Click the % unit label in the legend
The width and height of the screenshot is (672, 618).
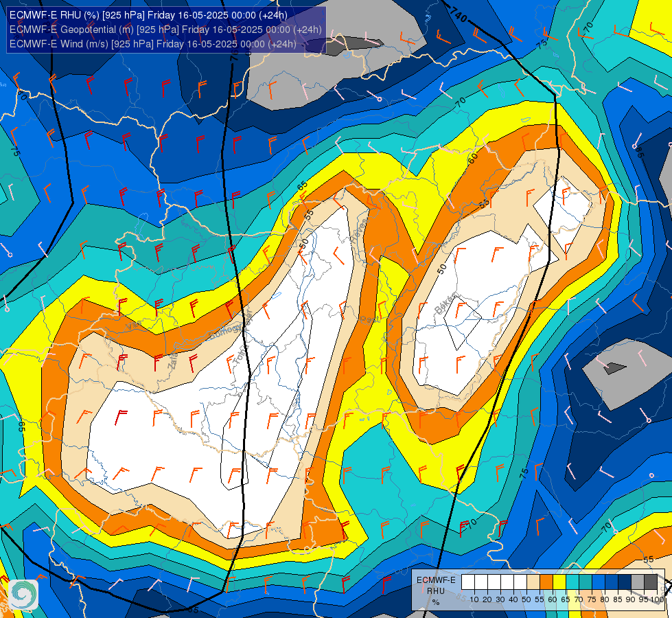pos(436,602)
